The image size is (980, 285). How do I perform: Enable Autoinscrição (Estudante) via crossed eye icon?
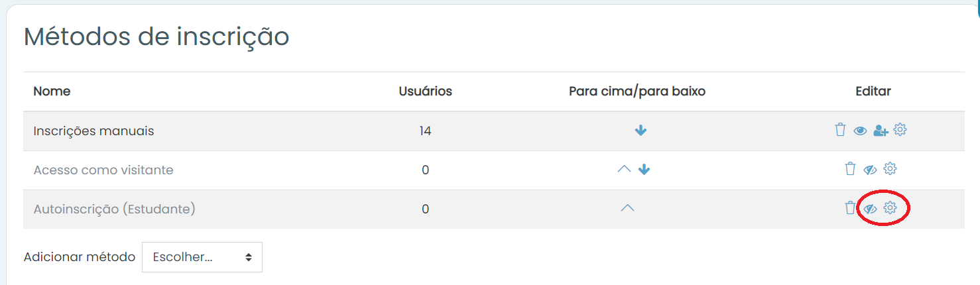[871, 209]
